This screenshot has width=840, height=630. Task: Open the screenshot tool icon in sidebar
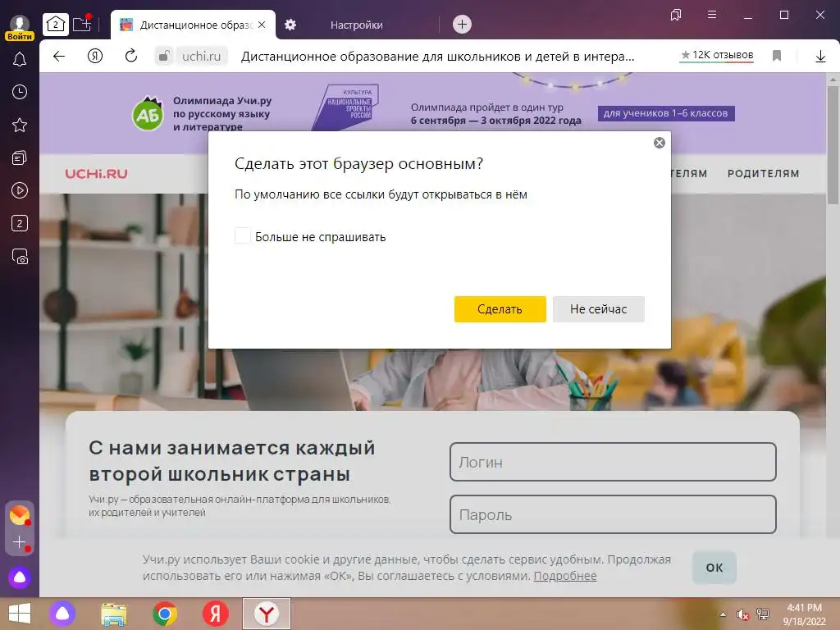20,257
